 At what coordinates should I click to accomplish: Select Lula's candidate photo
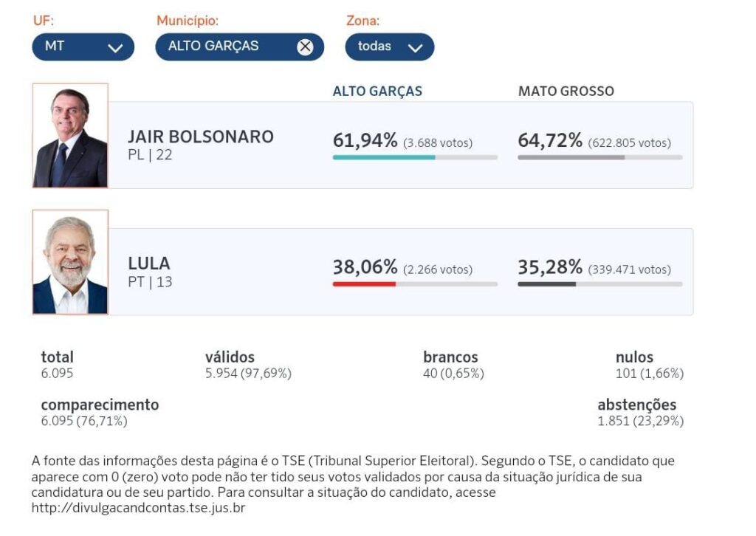point(70,262)
